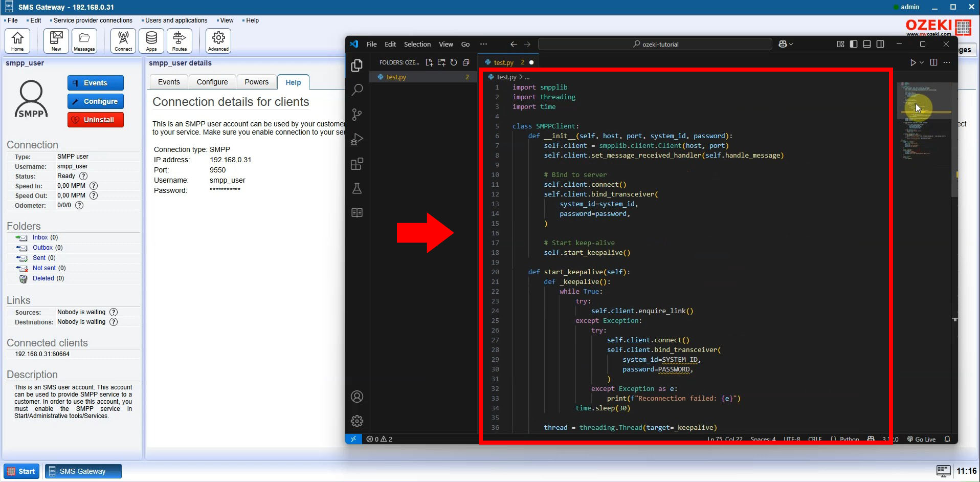Select test.py in Explorer tree
This screenshot has width=980, height=482.
coord(424,77)
